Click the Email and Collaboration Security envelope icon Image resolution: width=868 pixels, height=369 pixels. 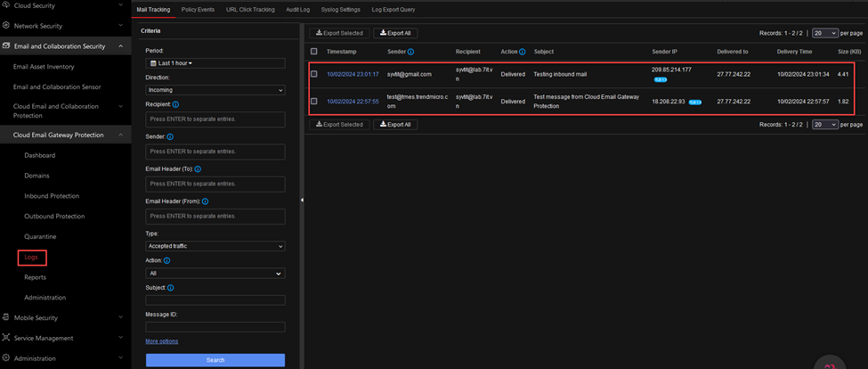6,46
